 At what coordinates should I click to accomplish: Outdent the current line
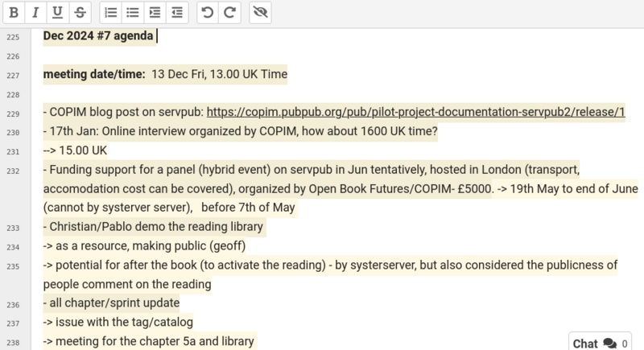coord(176,12)
